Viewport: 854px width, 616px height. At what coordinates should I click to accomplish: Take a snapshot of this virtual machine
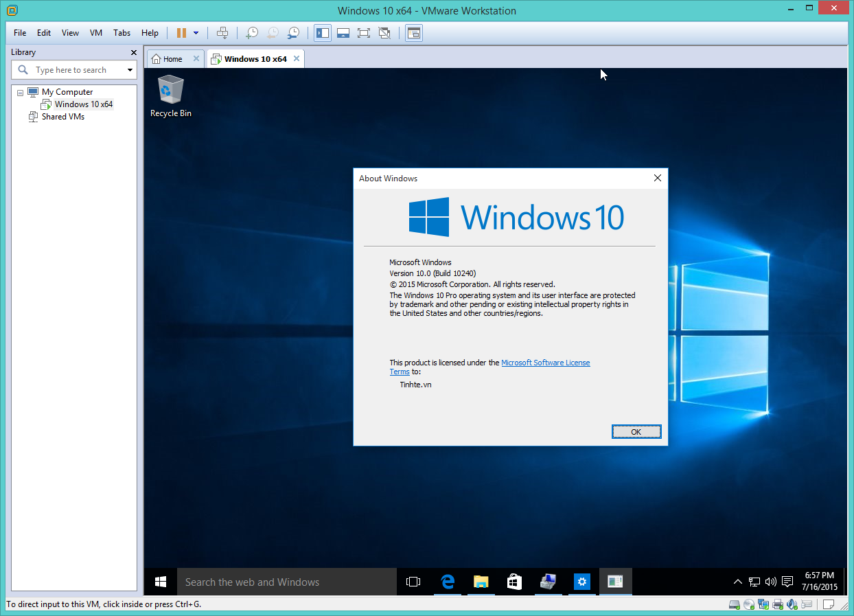point(252,33)
